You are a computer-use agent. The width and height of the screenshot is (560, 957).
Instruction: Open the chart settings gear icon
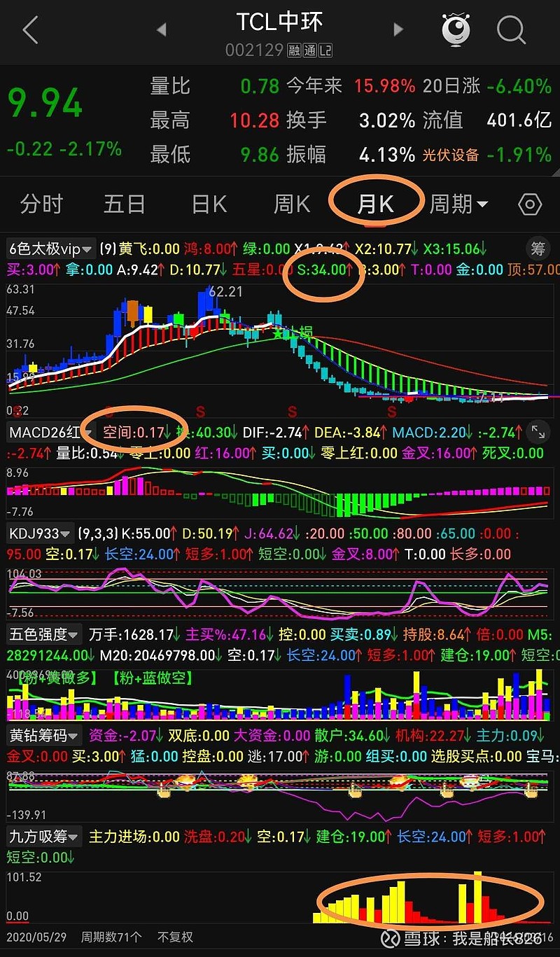click(531, 204)
